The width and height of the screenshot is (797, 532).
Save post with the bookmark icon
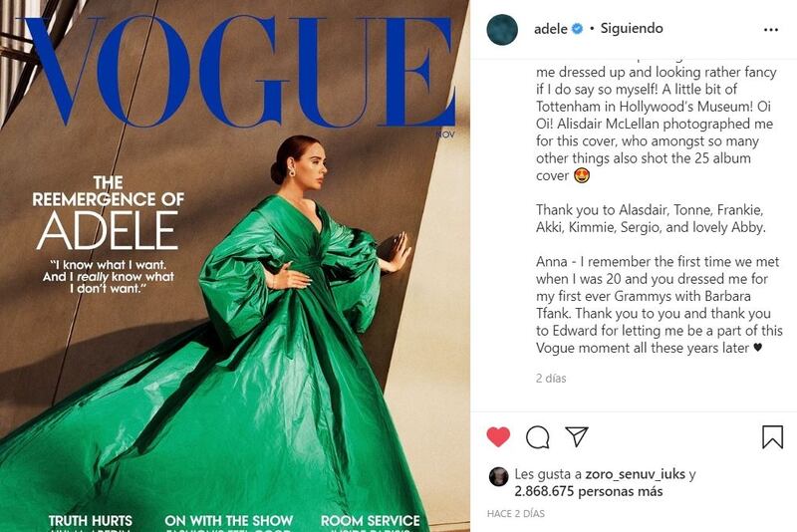(772, 437)
